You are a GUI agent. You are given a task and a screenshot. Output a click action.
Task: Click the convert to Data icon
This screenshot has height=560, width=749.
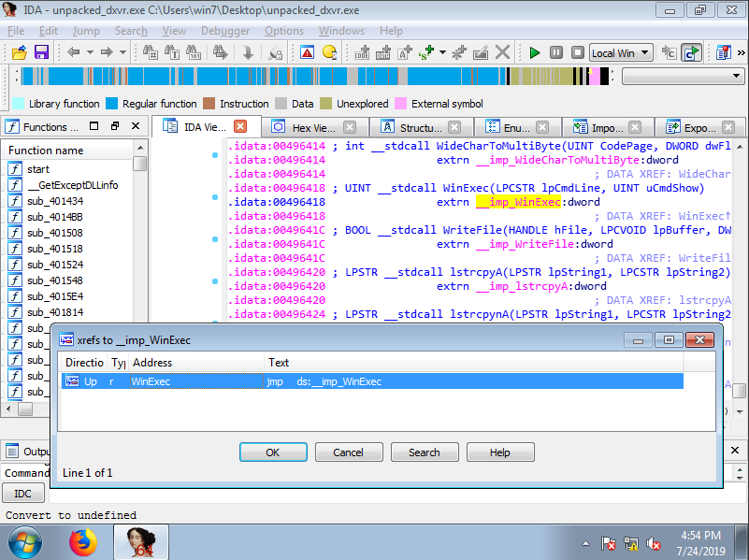pyautogui.click(x=383, y=52)
